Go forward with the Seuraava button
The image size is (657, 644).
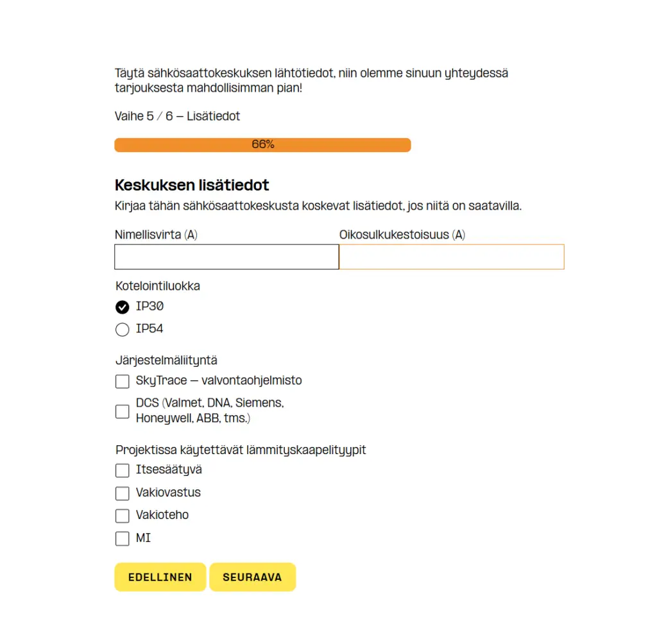tap(252, 577)
